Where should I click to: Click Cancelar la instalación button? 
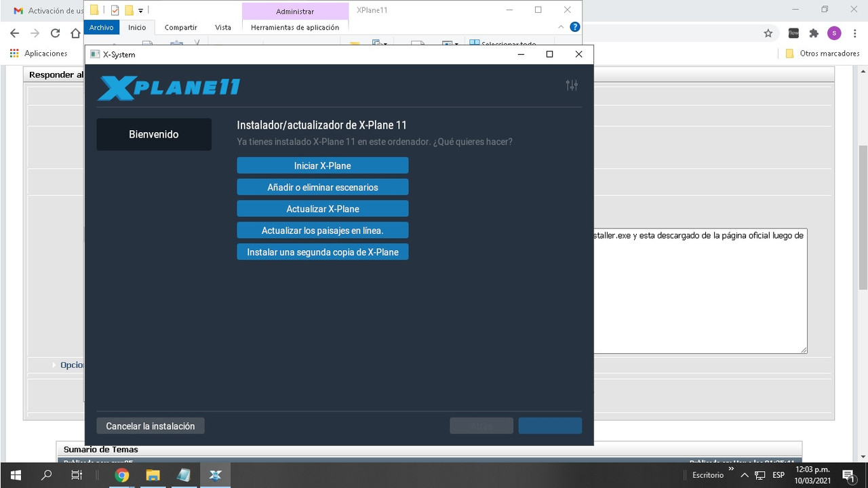(x=151, y=426)
